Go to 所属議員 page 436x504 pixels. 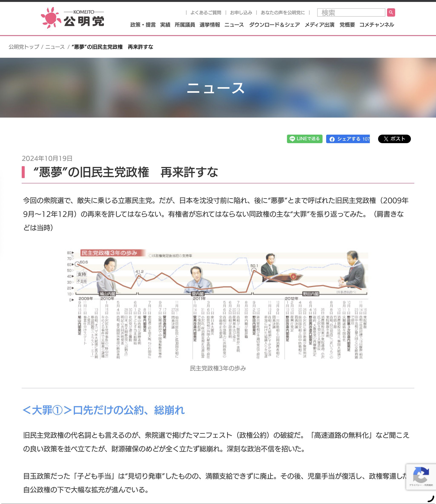click(185, 25)
